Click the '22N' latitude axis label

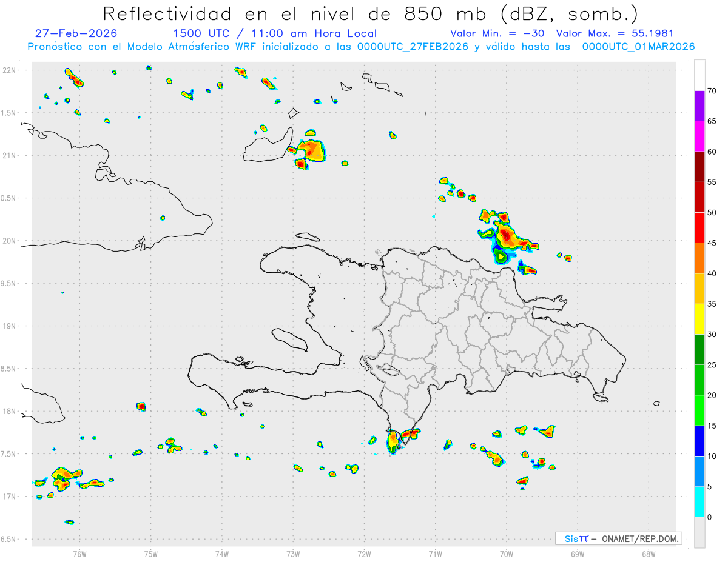[10, 70]
